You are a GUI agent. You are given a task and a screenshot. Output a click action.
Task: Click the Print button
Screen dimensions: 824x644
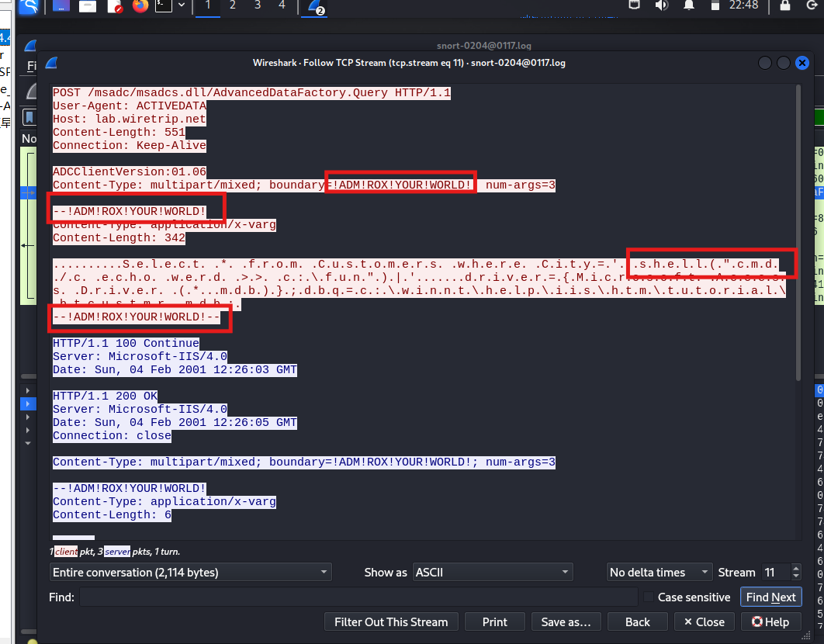[494, 622]
